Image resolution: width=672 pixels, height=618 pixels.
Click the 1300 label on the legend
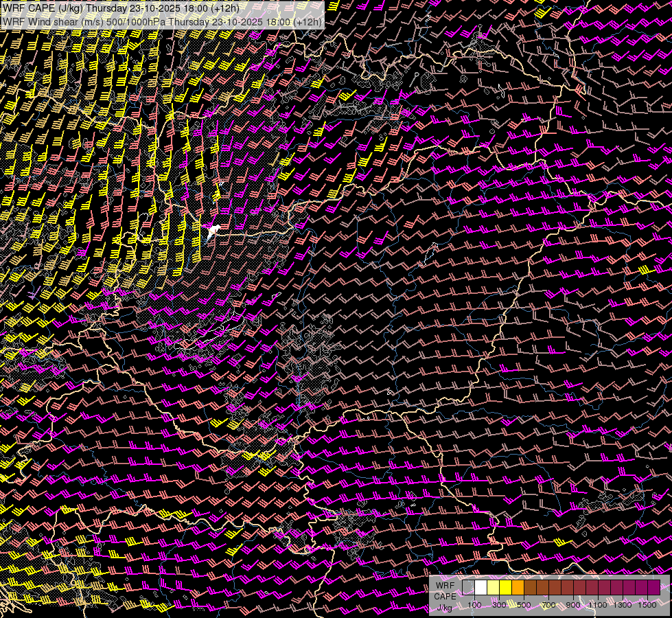click(x=623, y=605)
